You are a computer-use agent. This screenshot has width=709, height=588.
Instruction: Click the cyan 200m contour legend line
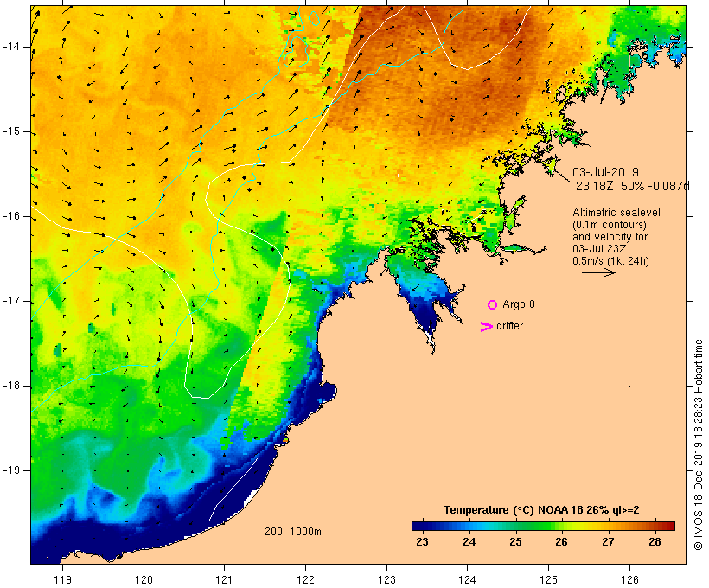point(279,540)
